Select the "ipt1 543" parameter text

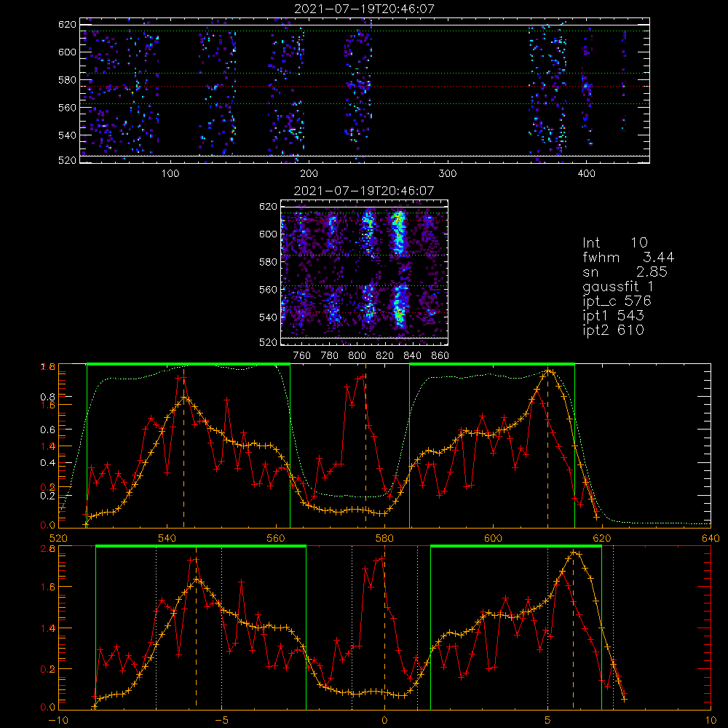coord(613,315)
